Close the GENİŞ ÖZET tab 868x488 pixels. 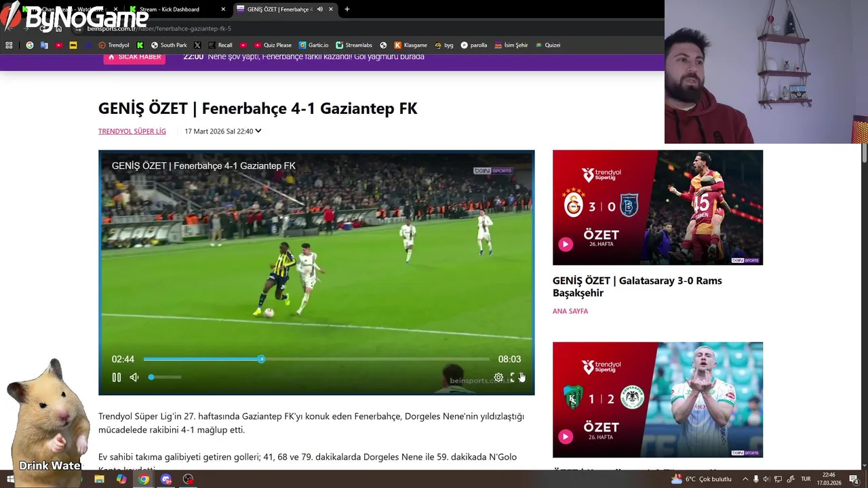click(x=331, y=9)
